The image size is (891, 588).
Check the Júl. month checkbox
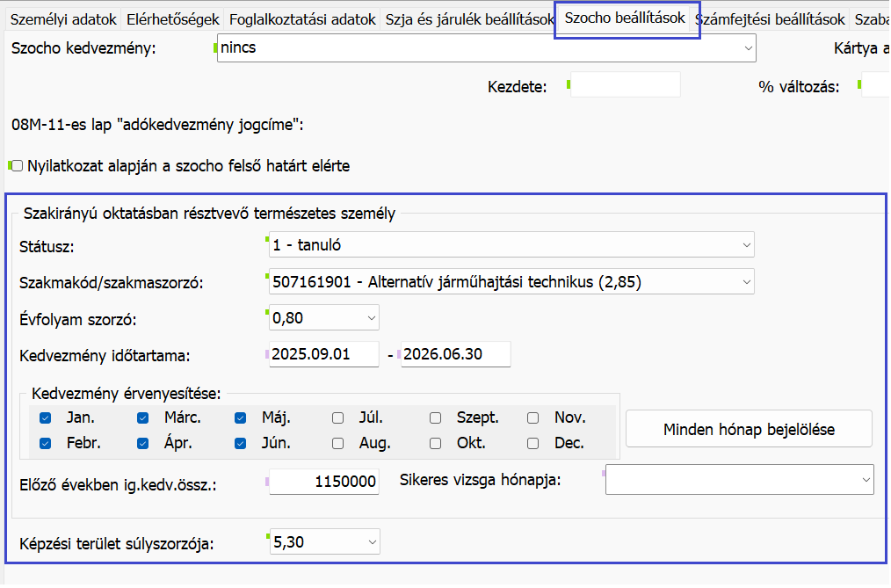[337, 418]
